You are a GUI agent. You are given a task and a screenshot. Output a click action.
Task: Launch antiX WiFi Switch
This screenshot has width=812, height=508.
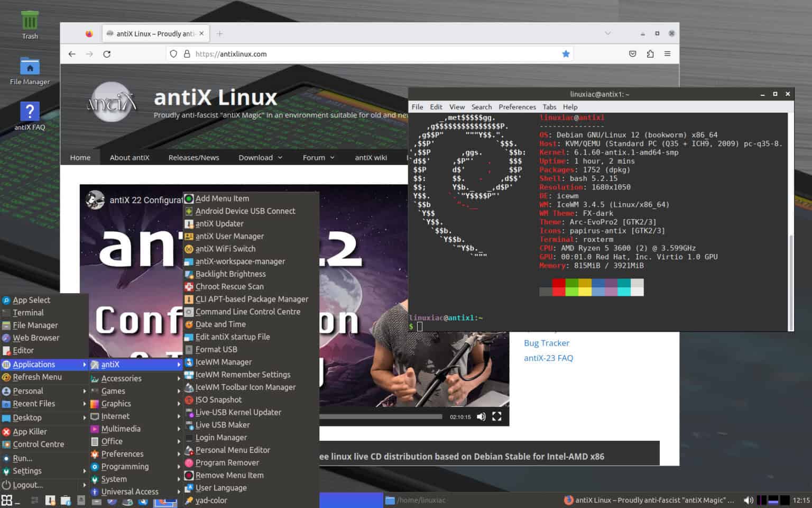coord(223,249)
